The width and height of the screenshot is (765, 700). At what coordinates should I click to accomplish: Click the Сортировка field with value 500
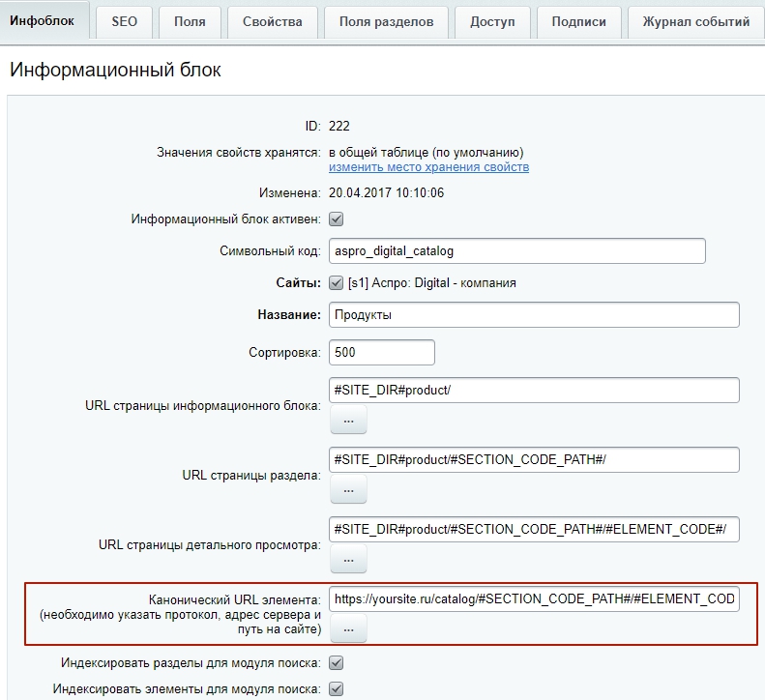tap(381, 352)
